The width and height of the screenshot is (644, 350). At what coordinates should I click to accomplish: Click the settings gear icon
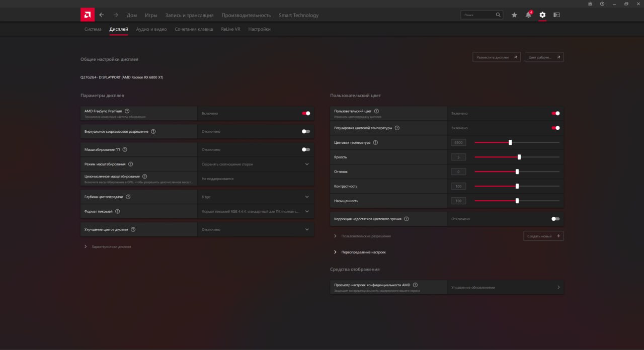coord(542,15)
